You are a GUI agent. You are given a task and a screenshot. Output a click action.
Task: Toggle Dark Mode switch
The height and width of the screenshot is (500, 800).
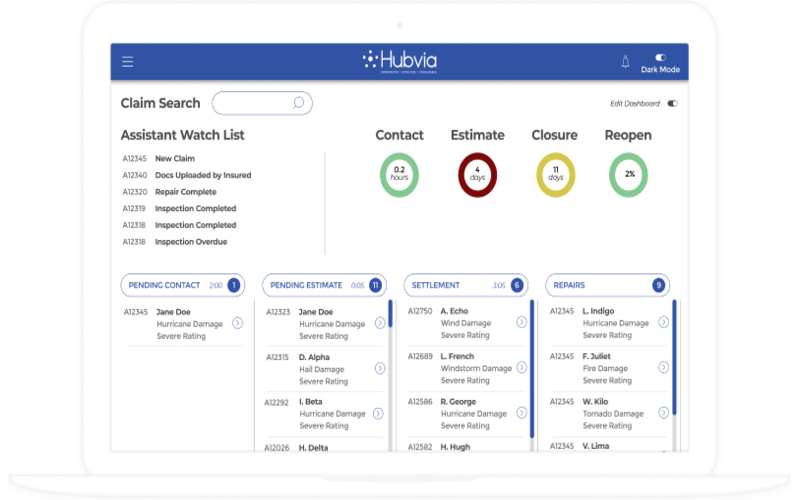coord(661,58)
